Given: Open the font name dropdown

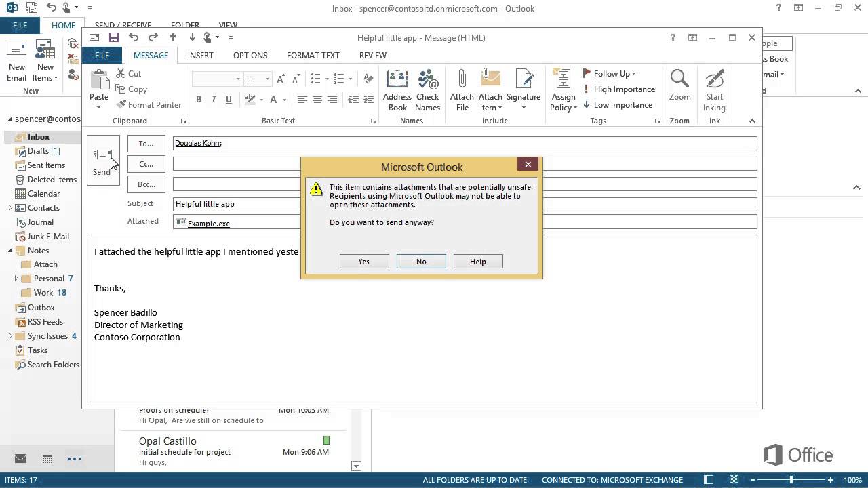Looking at the screenshot, I should point(238,79).
